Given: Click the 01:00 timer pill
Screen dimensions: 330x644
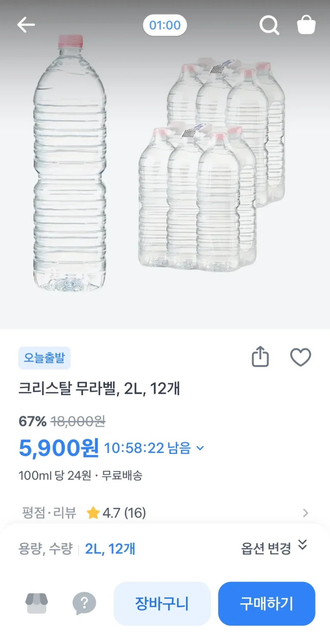Looking at the screenshot, I should click(165, 25).
